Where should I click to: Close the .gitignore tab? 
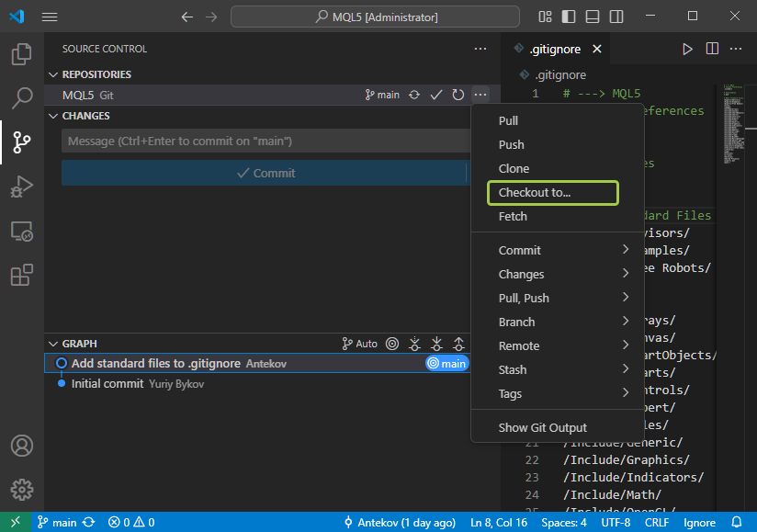597,49
